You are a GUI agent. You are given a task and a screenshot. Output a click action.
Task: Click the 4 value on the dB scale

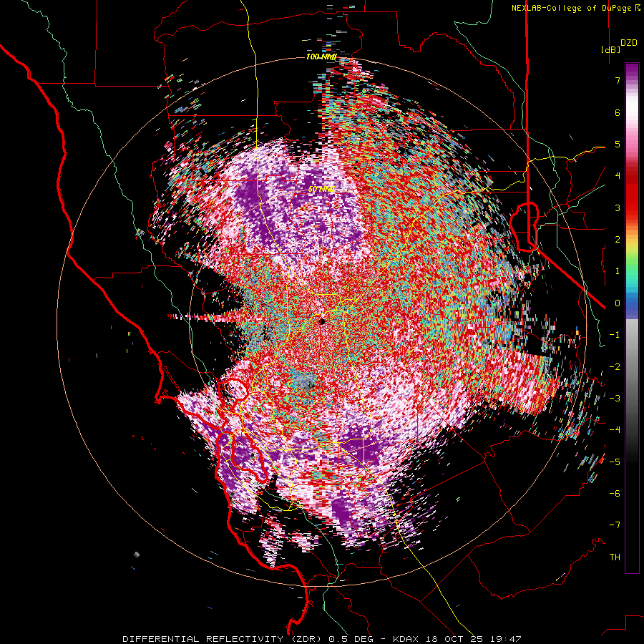618,176
